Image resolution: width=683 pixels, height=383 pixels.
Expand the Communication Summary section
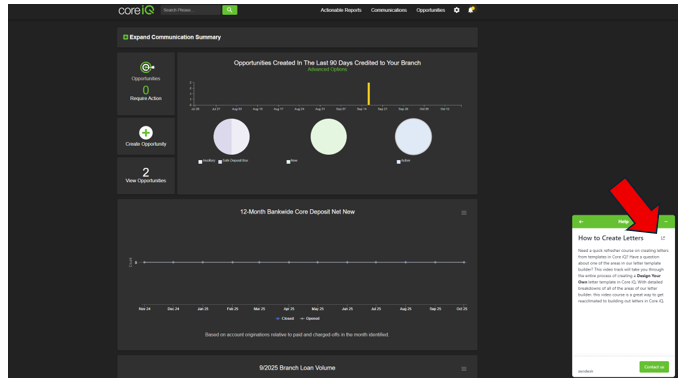172,37
